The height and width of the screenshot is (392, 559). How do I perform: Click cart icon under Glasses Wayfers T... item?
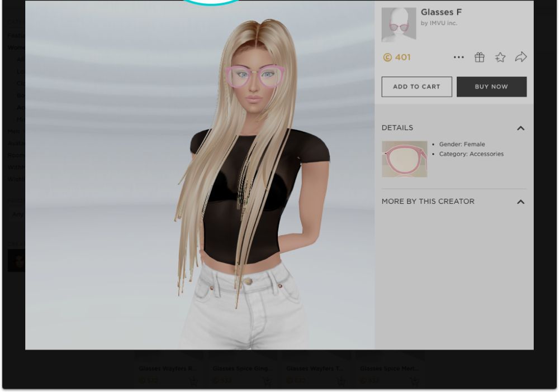tap(340, 381)
